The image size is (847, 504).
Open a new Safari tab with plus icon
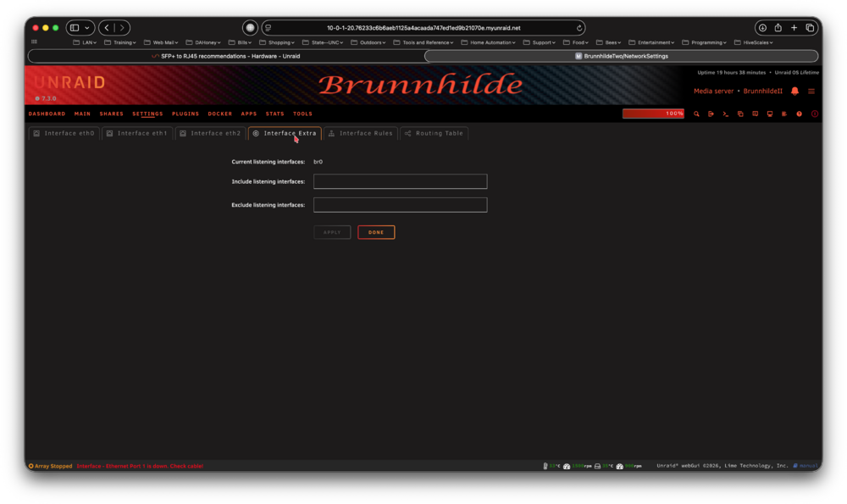(x=794, y=28)
